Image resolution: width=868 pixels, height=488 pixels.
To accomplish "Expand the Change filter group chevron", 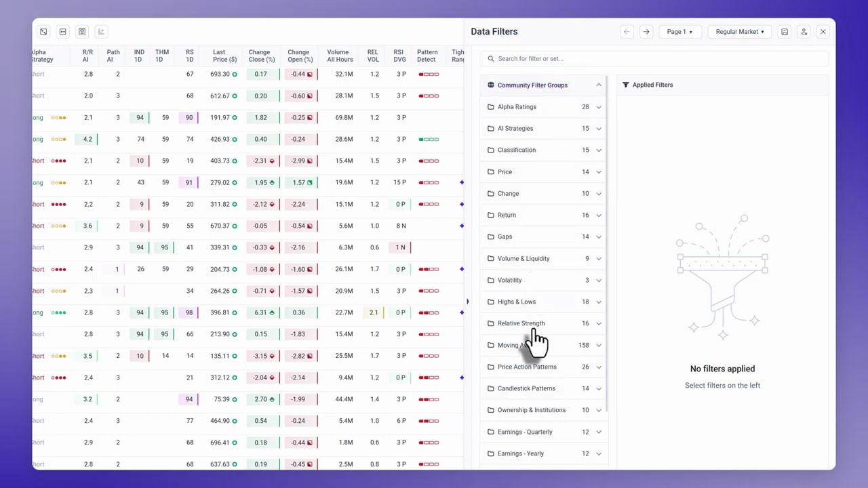I will [x=598, y=193].
